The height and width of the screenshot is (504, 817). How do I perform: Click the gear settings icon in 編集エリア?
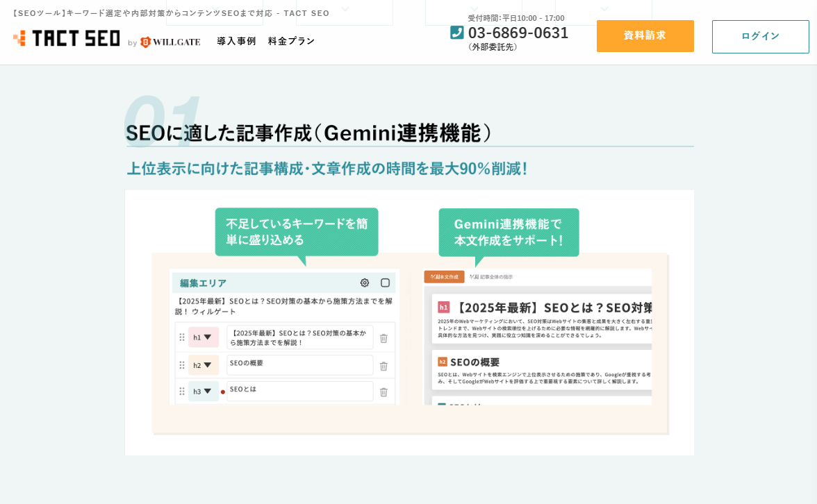click(x=365, y=283)
